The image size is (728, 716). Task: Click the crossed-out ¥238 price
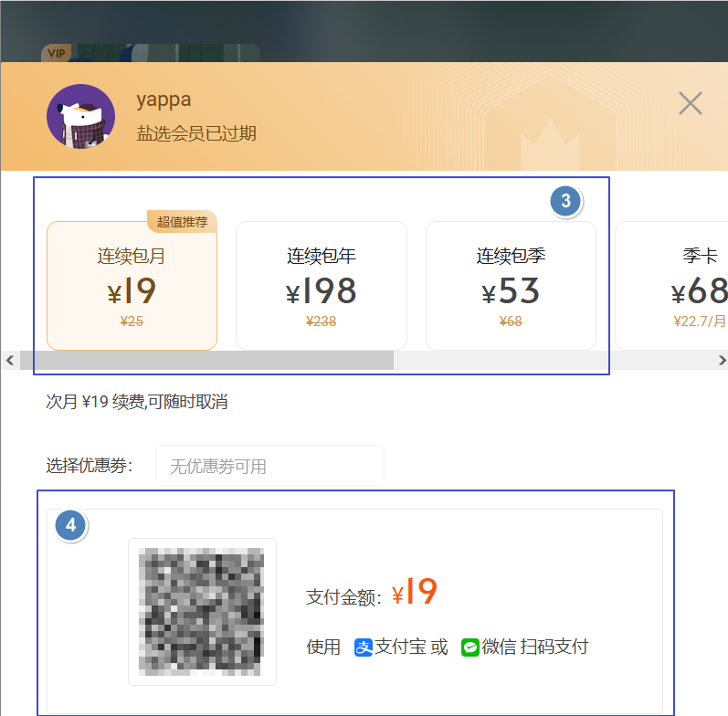[321, 321]
